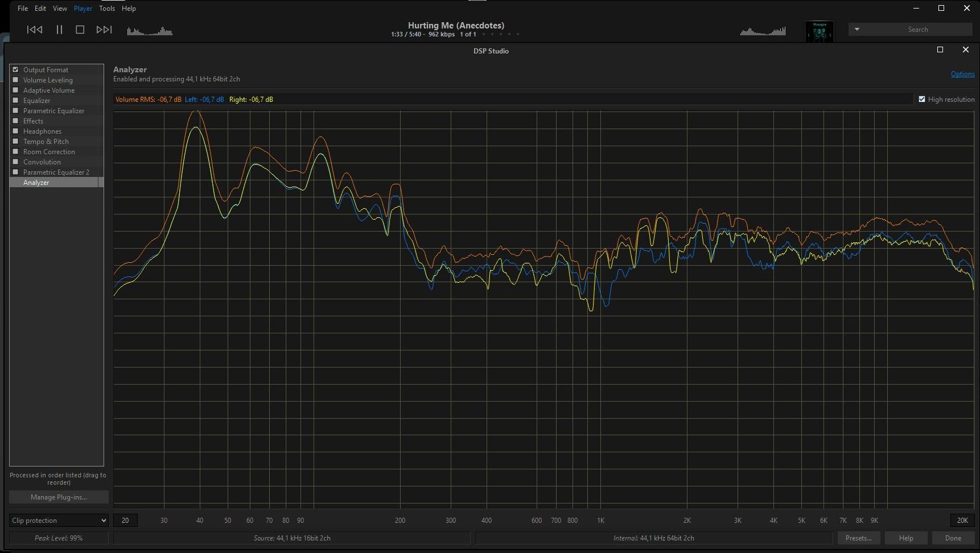Expand the search box dropdown arrow

pos(857,30)
